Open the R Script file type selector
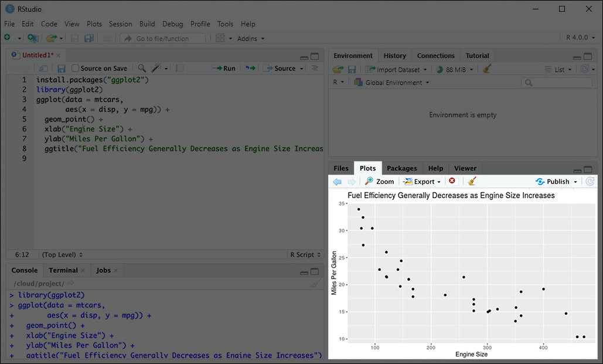 point(305,255)
